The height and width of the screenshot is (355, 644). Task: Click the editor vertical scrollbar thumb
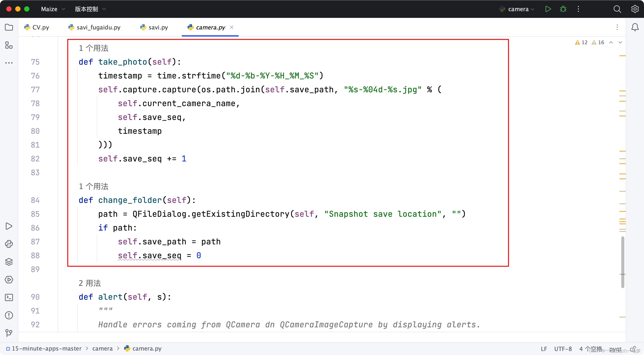pyautogui.click(x=623, y=262)
